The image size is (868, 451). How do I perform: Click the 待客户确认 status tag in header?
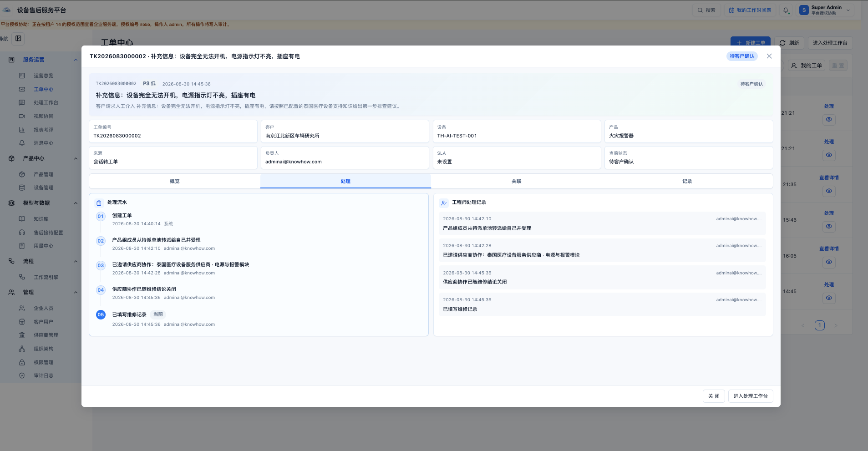point(742,56)
